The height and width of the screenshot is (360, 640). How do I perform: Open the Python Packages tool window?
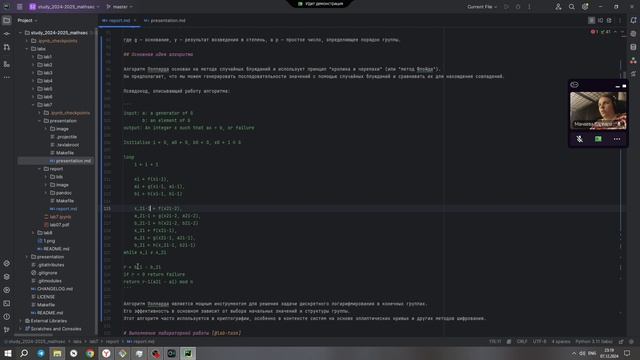[x=7, y=277]
